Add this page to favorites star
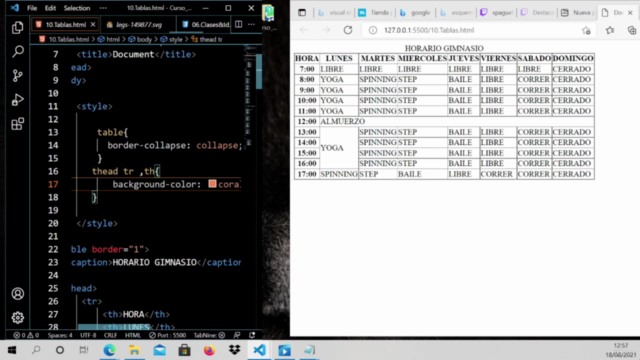Screen dimensions: 640x360 tap(586, 30)
